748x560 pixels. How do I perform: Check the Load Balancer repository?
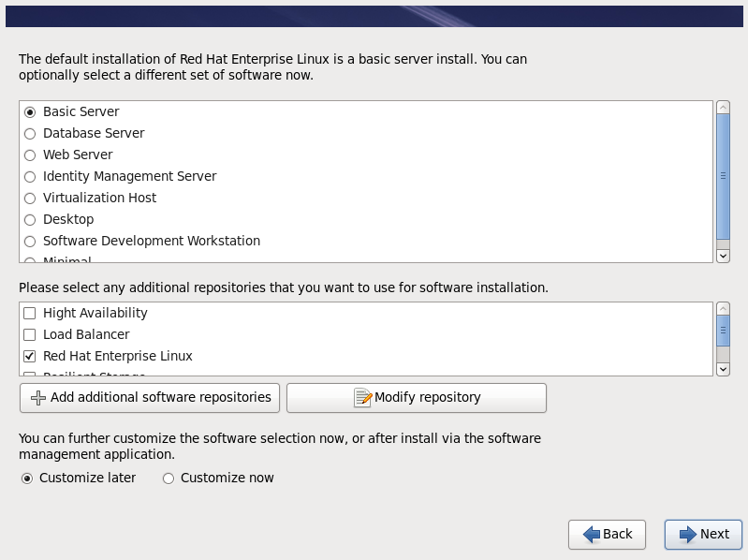point(30,334)
